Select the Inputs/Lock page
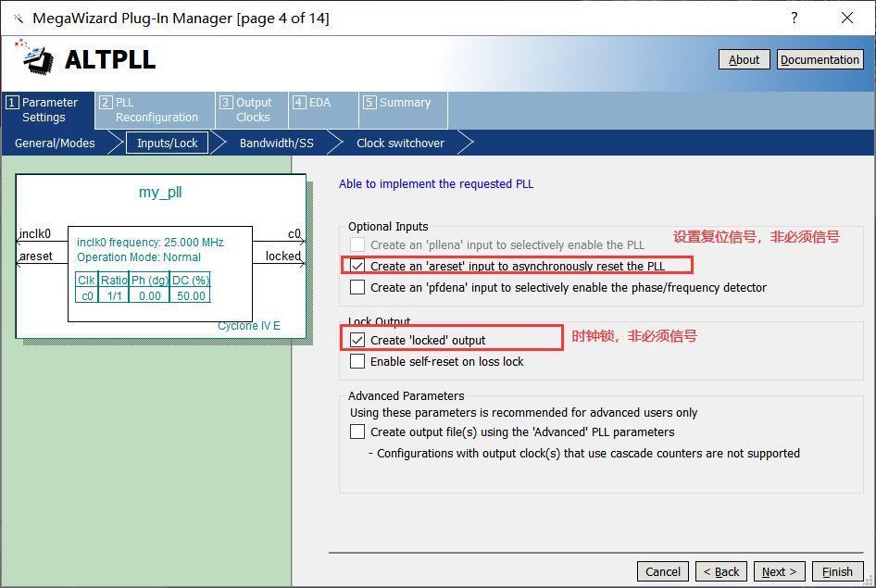 pos(167,143)
